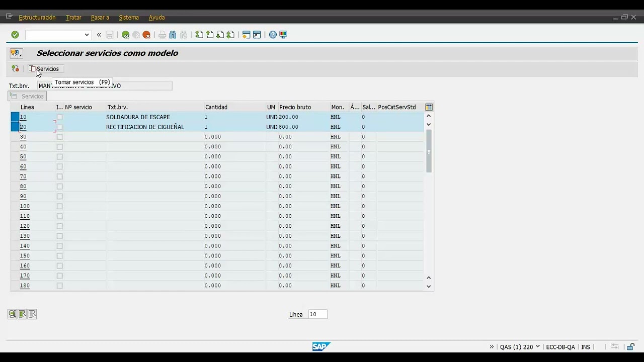Open the Tratar menu

click(73, 17)
